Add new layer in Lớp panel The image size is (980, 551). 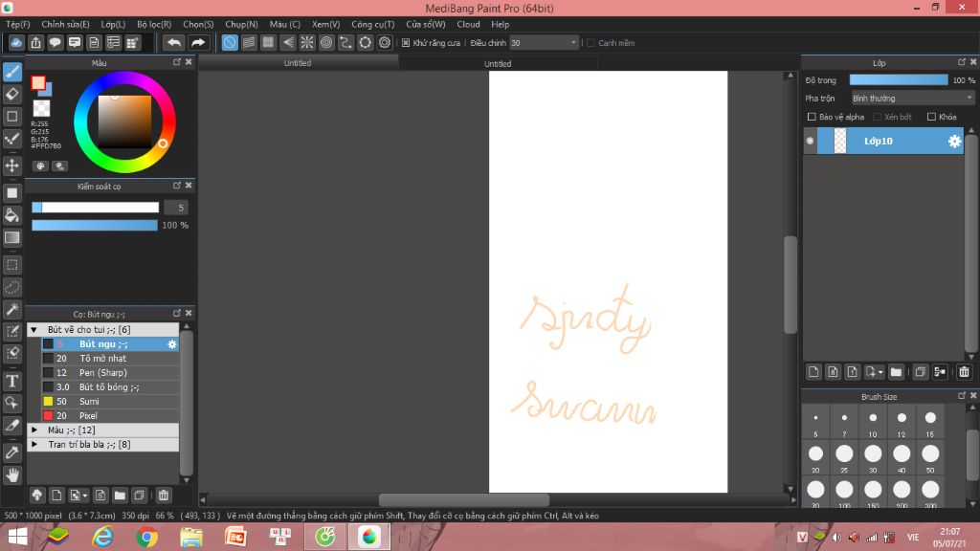pos(813,372)
